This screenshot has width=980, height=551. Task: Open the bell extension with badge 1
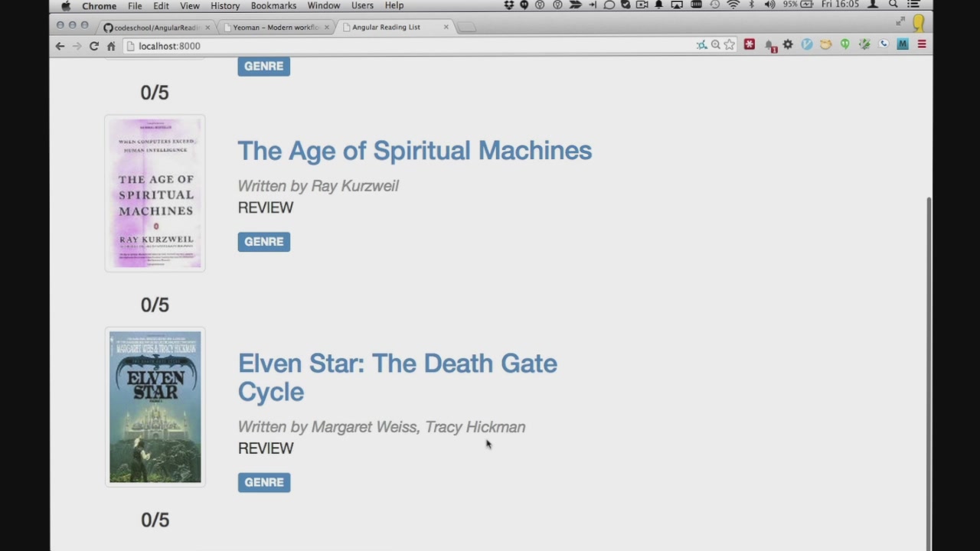point(769,46)
